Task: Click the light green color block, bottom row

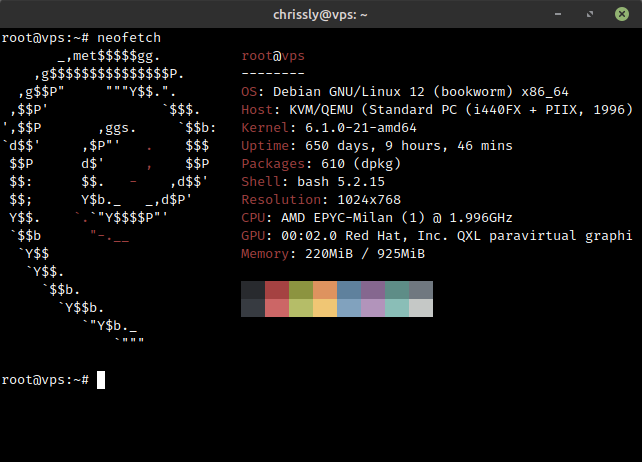Action: point(301,308)
